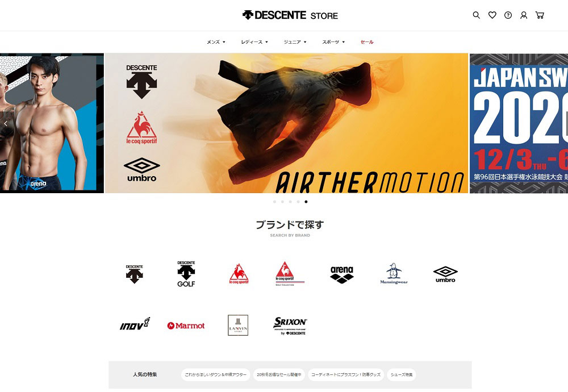Open the ジュニア menu item
Viewport: 568px width, 392px height.
[x=295, y=42]
